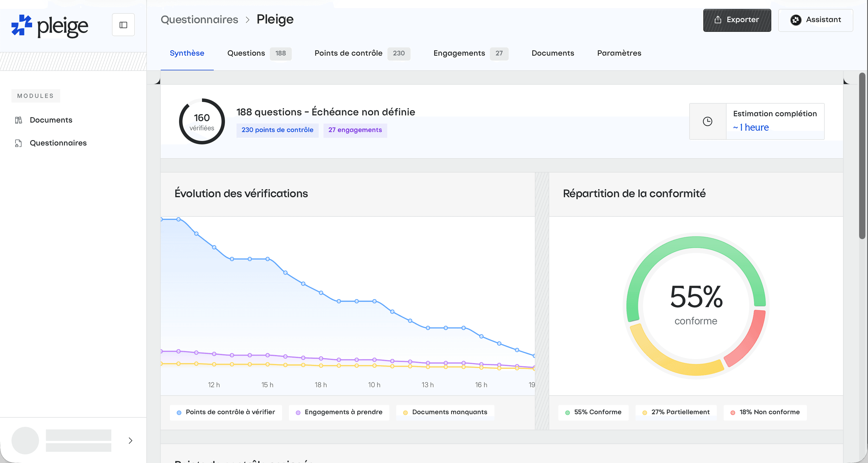Screen dimensions: 868x463
Task: Open the Paramètres tab
Action: (x=619, y=53)
